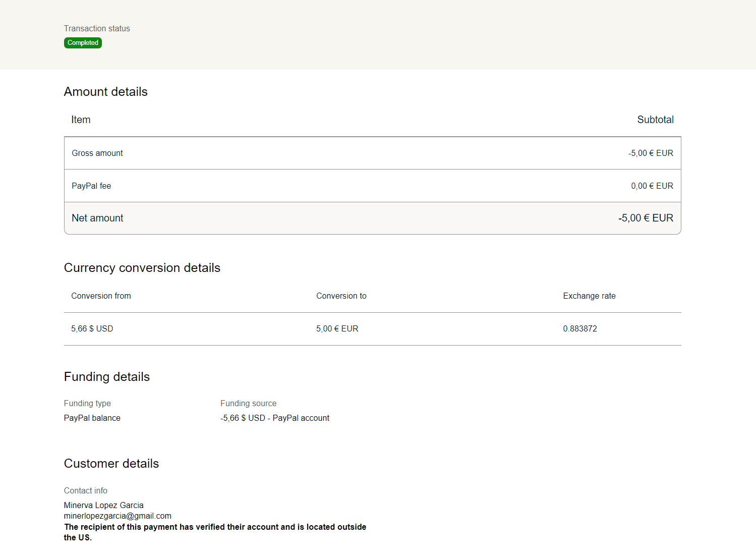Viewport: 756px width, 557px height.
Task: Click the Net amount value -5,00 € EUR
Action: pos(646,218)
